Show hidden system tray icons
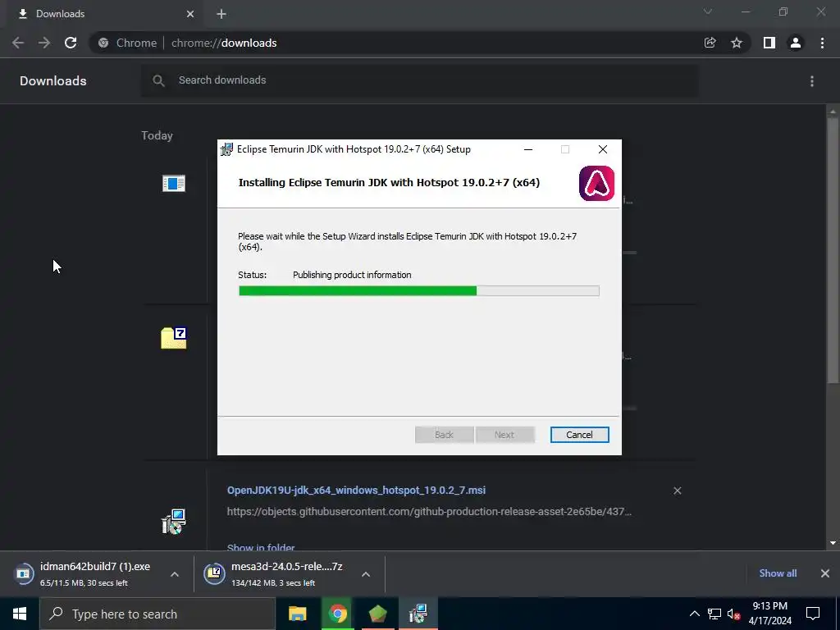The width and height of the screenshot is (840, 630). pos(694,614)
